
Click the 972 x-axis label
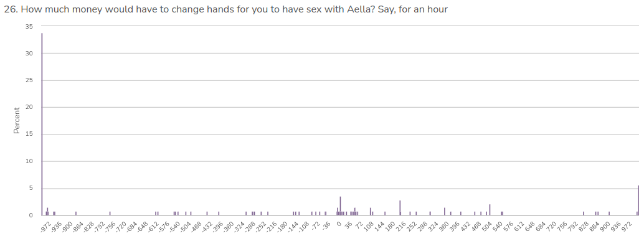click(x=627, y=225)
